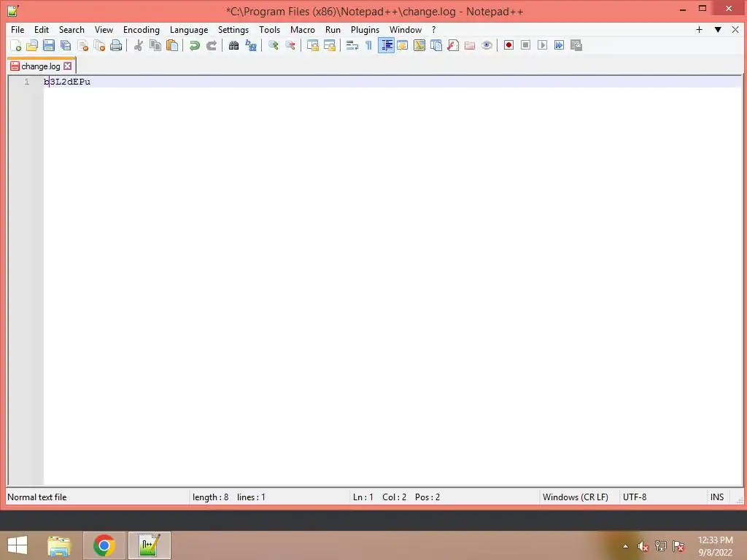Open the Function List icon
Viewport: 747px width, 560px height.
coord(453,45)
